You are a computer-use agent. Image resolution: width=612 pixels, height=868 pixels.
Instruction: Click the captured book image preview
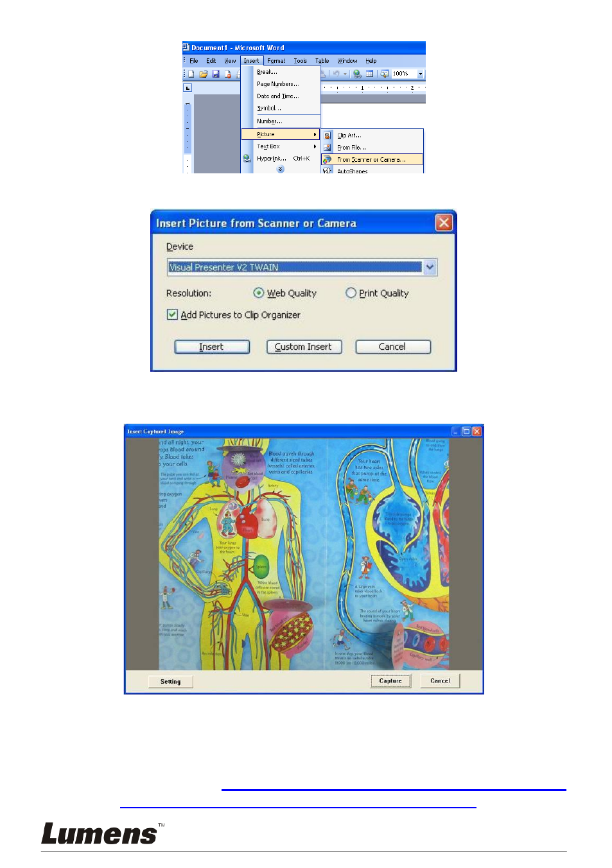[304, 555]
